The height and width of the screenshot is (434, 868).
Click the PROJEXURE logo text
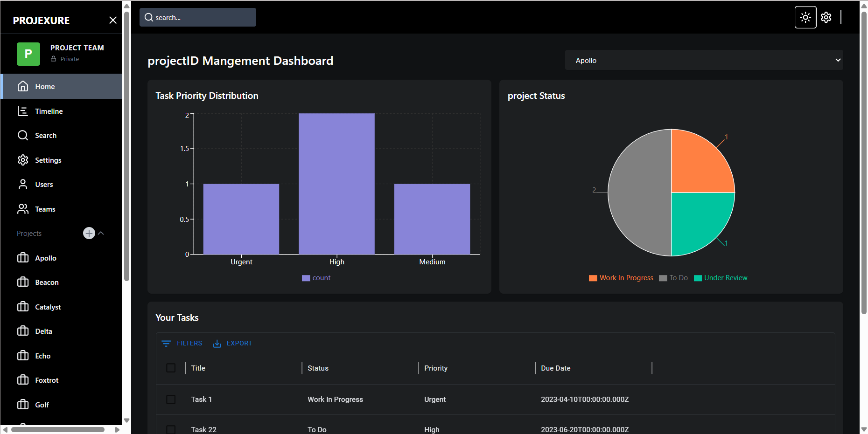(x=41, y=21)
